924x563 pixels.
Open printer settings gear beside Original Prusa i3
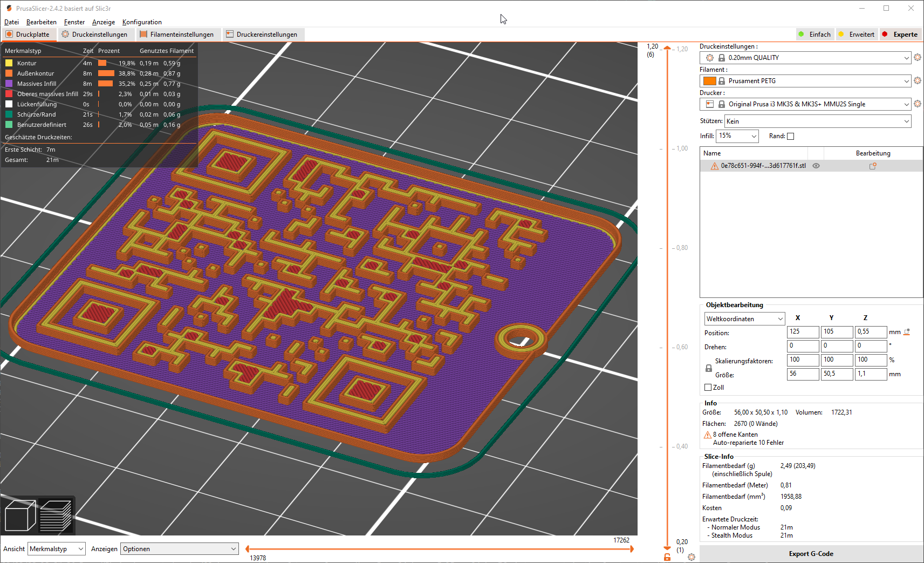click(x=918, y=104)
